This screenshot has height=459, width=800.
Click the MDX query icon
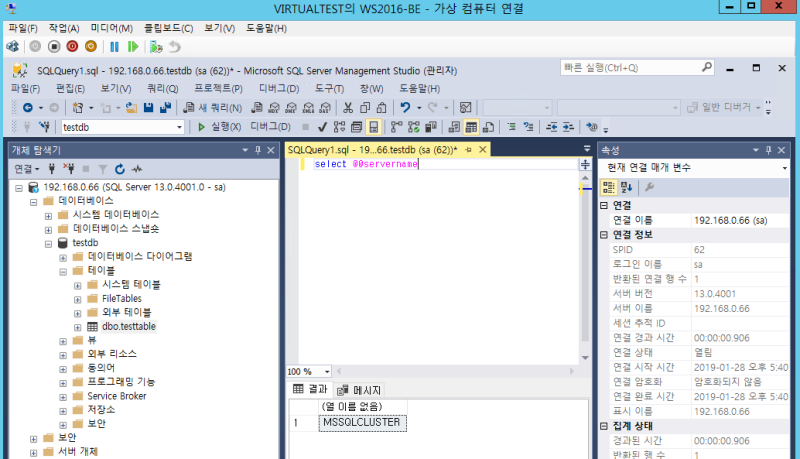pyautogui.click(x=274, y=108)
